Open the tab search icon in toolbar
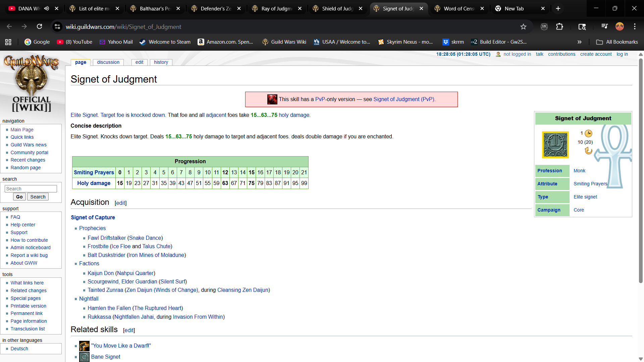The width and height of the screenshot is (644, 362). [x=582, y=27]
